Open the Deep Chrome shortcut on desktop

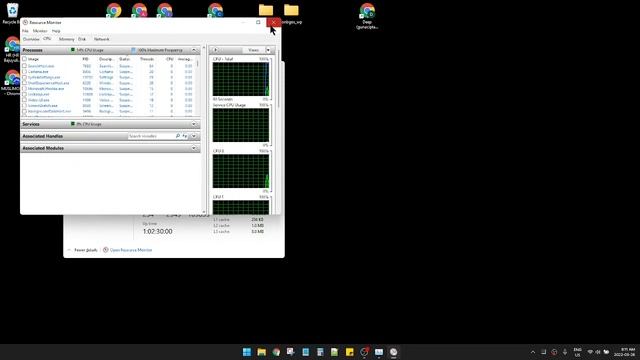pyautogui.click(x=367, y=16)
